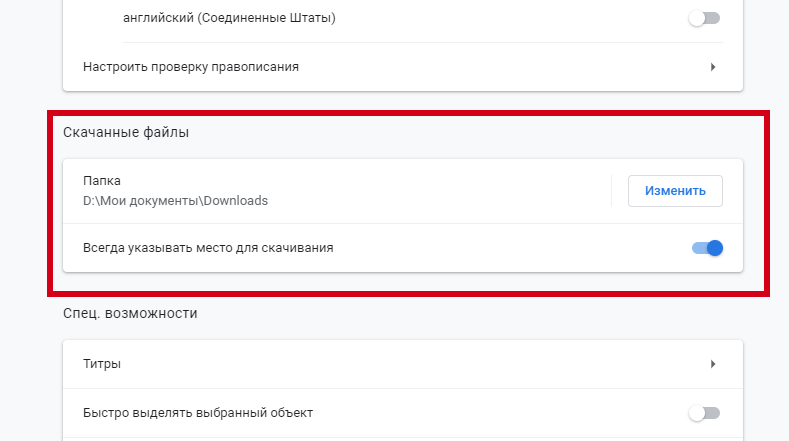Click the Папка label

[x=101, y=181]
